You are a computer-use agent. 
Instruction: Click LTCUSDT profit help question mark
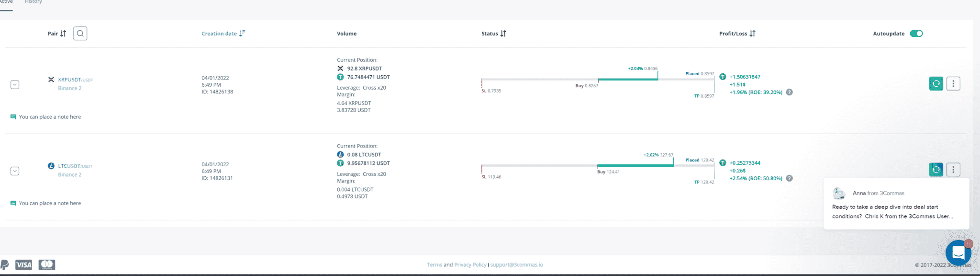click(790, 178)
